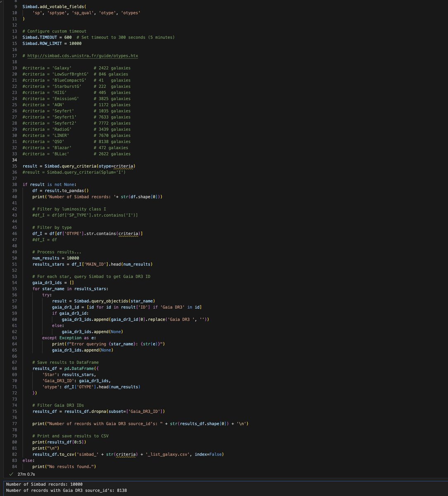The image size is (448, 496).
Task: Click the results_df.dropna(subset=...) line
Action: click(99, 411)
